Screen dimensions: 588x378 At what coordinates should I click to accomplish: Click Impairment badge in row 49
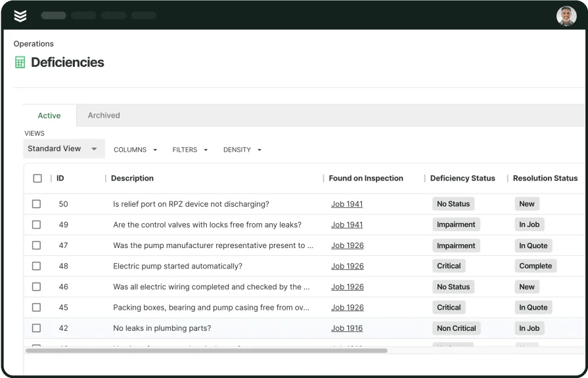click(456, 224)
